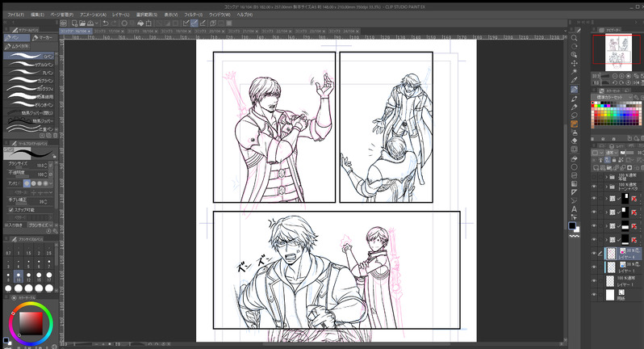Screen dimensions: 644x349
Task: Expand the fourth frame folder above レイヤー 4
Action: click(x=606, y=240)
